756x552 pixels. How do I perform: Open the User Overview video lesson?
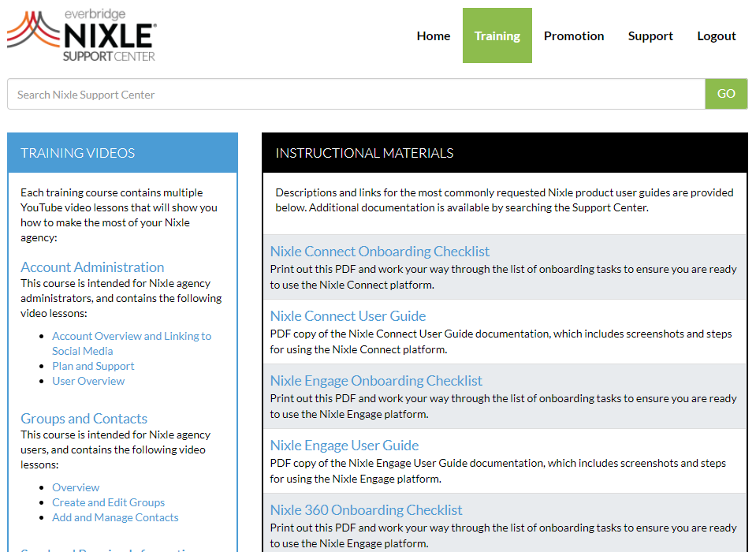[88, 381]
